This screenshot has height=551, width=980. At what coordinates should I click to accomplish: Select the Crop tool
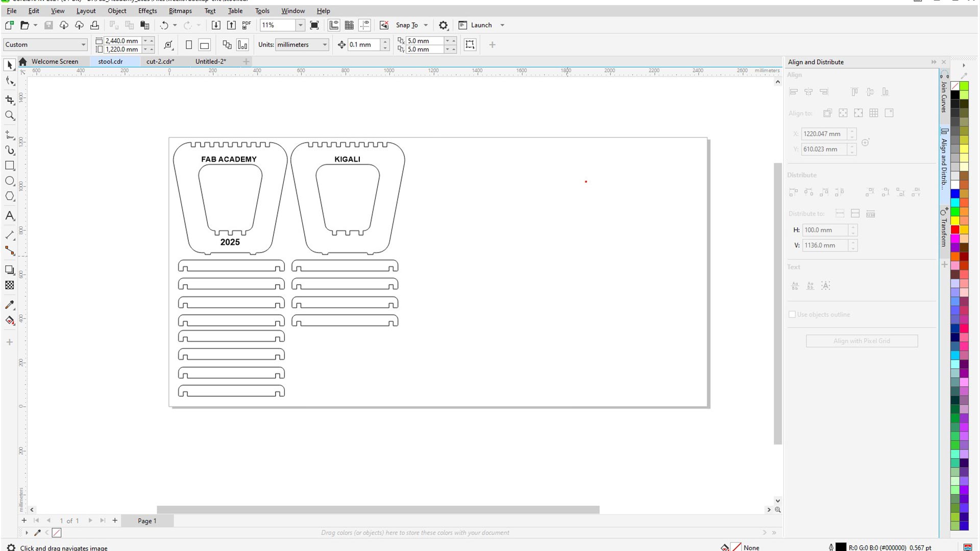[10, 99]
